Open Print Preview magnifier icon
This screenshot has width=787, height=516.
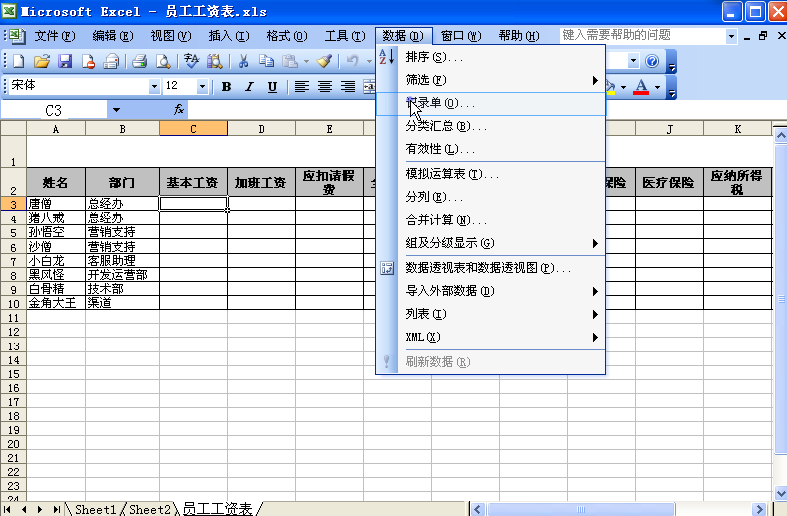(x=163, y=61)
